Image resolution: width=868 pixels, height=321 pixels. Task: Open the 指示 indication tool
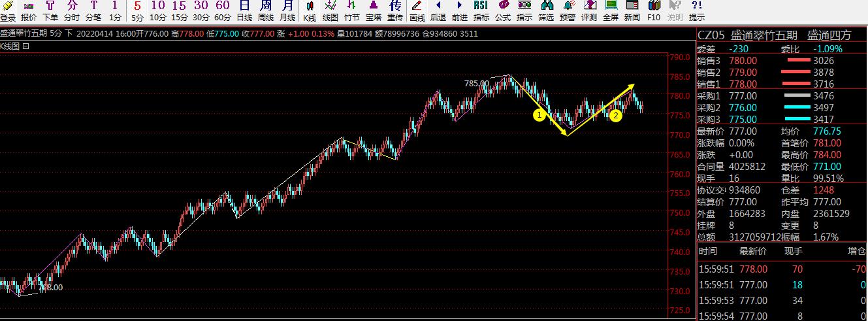[524, 11]
